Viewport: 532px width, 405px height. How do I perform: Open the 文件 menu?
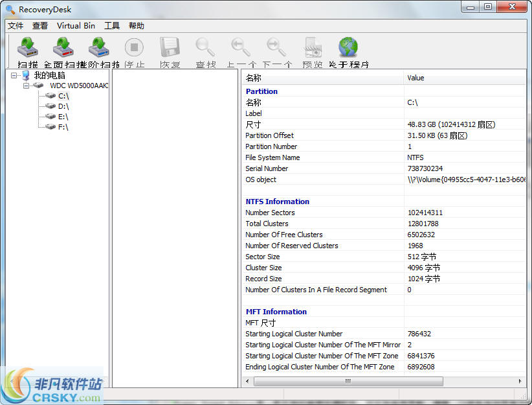(x=16, y=26)
